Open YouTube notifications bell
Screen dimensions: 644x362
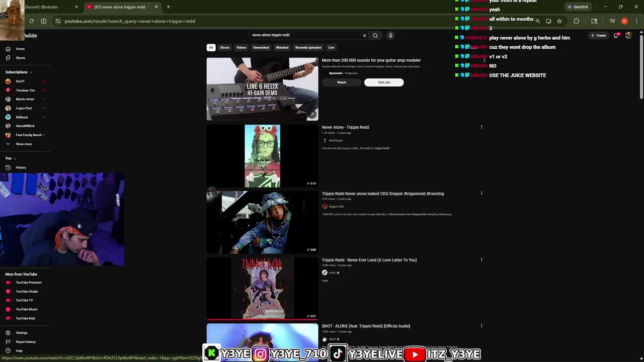coord(616,35)
